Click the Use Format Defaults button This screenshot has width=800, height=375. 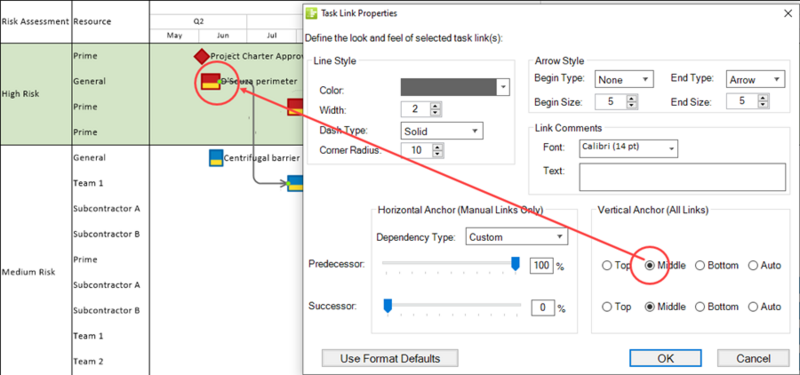coord(390,358)
